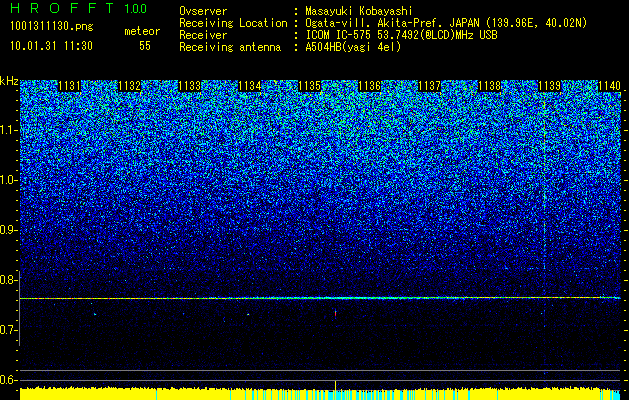The height and width of the screenshot is (400, 629).
Task: Click the Receiving antenna label
Action: click(230, 47)
